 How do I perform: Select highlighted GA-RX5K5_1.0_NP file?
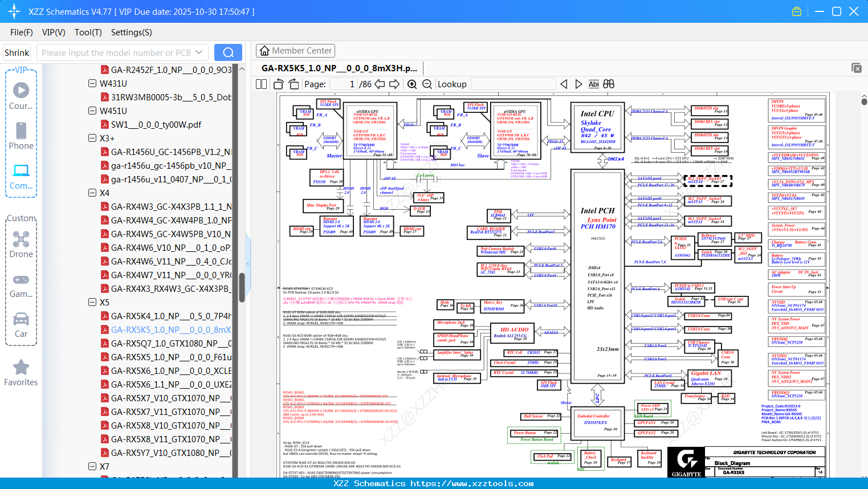point(171,329)
